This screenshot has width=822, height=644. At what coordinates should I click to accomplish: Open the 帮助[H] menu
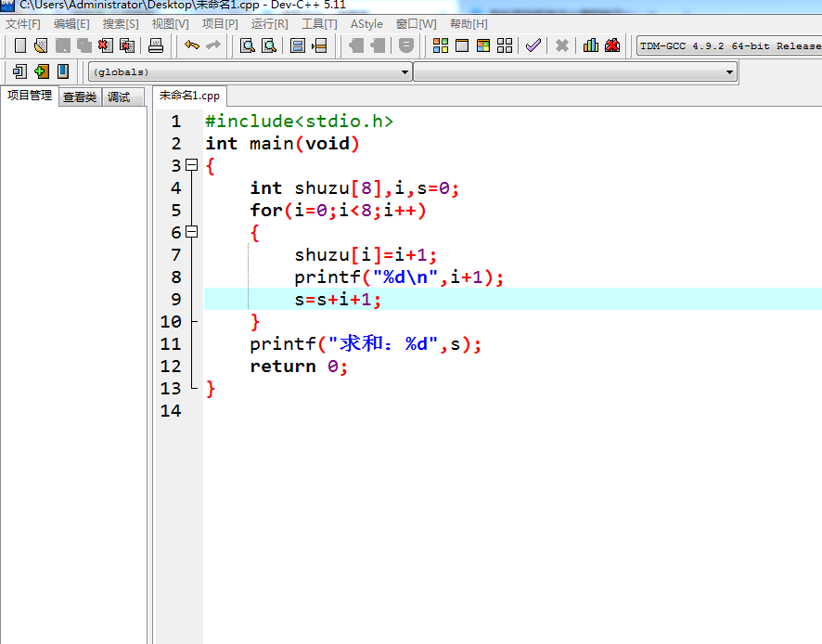(469, 24)
